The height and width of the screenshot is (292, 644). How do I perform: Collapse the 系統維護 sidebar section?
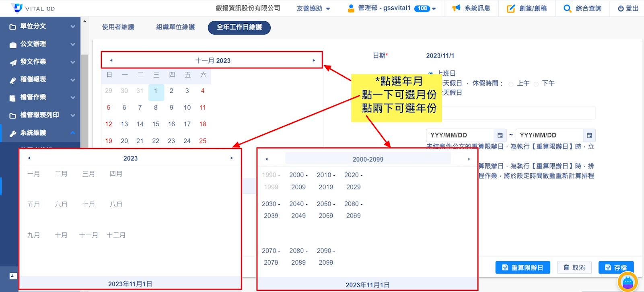tap(72, 133)
